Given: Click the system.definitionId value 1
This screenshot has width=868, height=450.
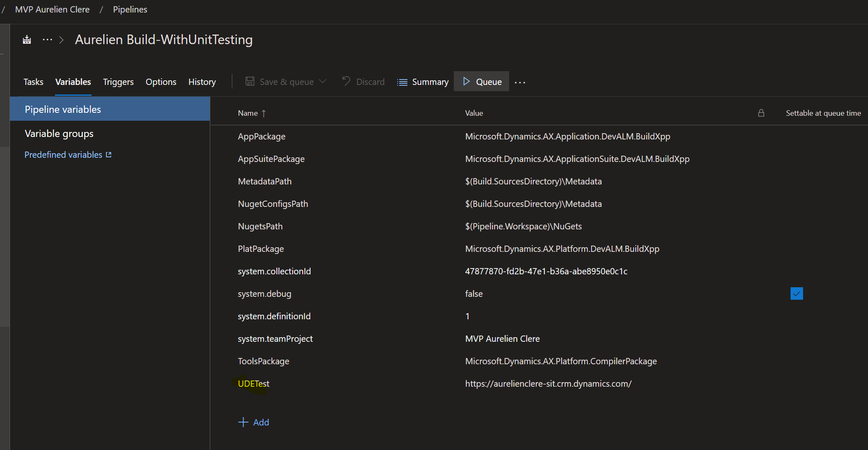Looking at the screenshot, I should [x=467, y=316].
